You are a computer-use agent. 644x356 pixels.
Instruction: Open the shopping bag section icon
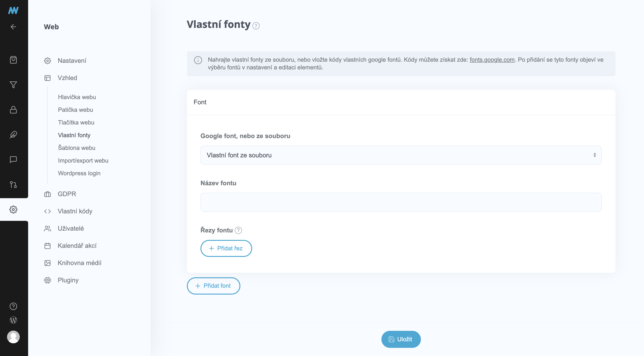coord(14,60)
